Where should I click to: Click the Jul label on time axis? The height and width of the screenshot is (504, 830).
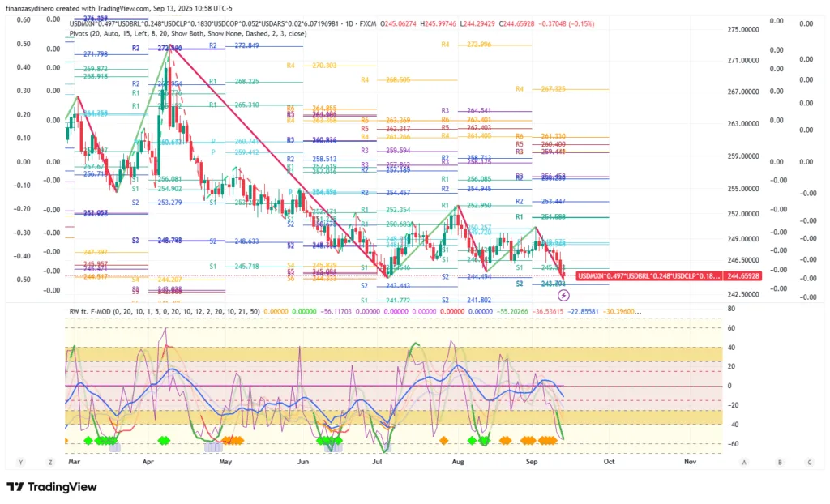(x=377, y=462)
